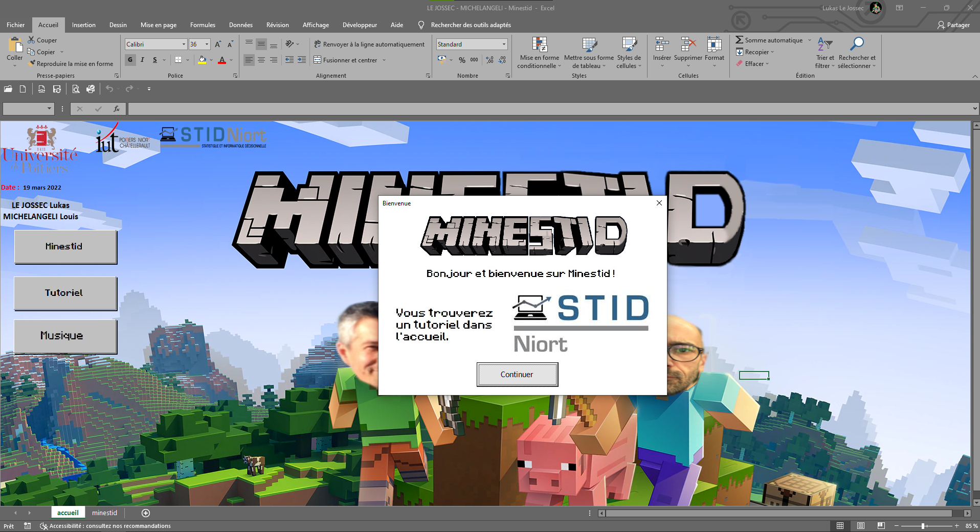Click the Somme automatique sigma icon
The image size is (980, 532).
pyautogui.click(x=739, y=40)
